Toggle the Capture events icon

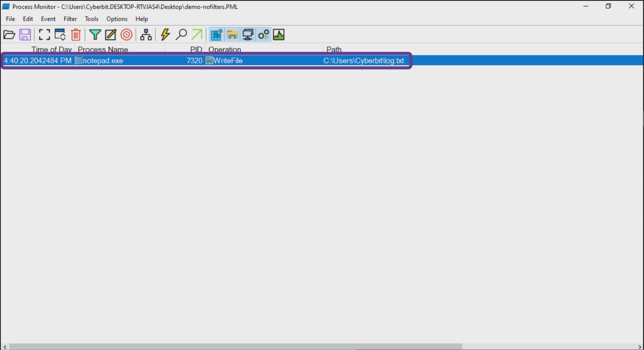44,35
